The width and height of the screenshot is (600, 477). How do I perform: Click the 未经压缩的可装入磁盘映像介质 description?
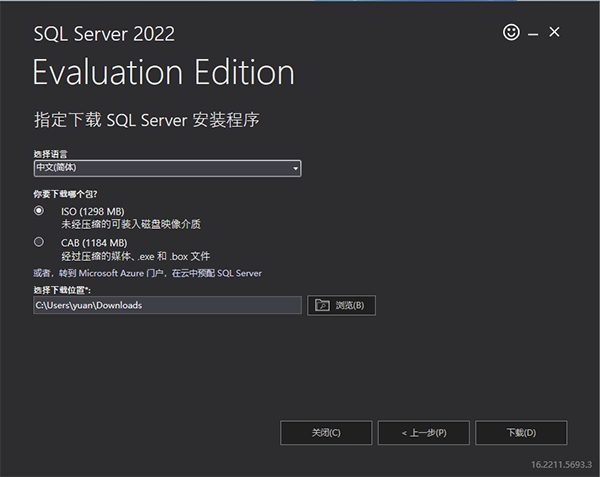[131, 224]
